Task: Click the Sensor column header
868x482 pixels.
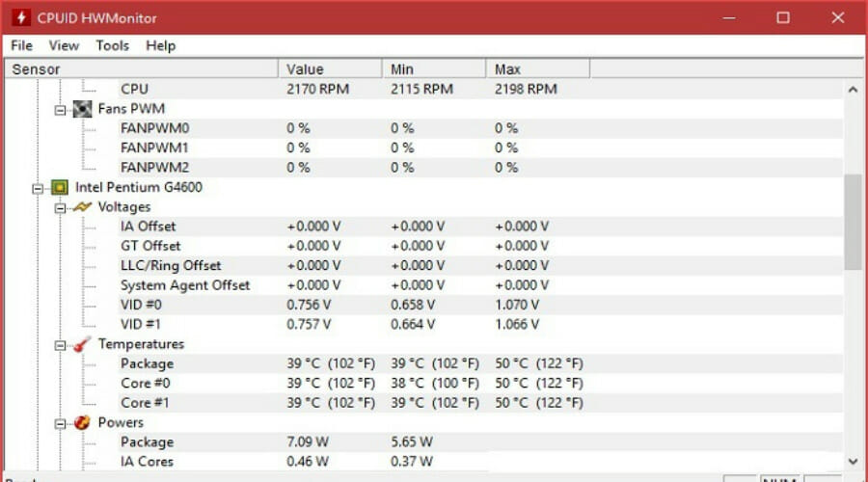Action: click(x=141, y=69)
